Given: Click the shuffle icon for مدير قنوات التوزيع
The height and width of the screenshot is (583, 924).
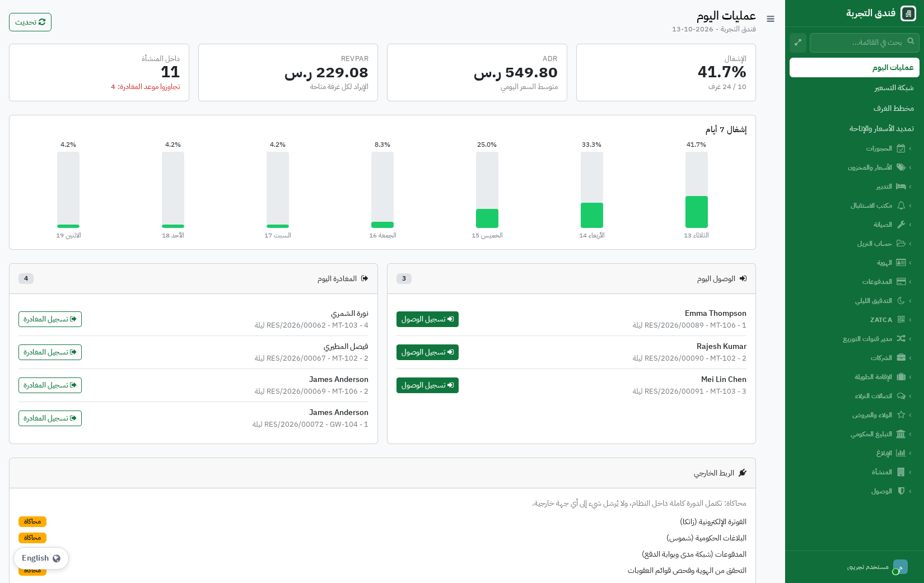Looking at the screenshot, I should pyautogui.click(x=901, y=339).
